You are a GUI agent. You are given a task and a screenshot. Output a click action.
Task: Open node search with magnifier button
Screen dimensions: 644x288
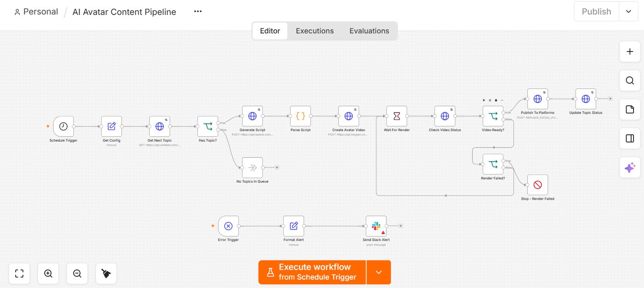click(x=630, y=81)
